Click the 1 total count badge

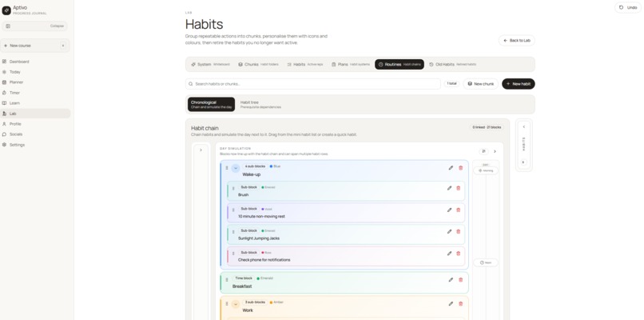(x=451, y=84)
